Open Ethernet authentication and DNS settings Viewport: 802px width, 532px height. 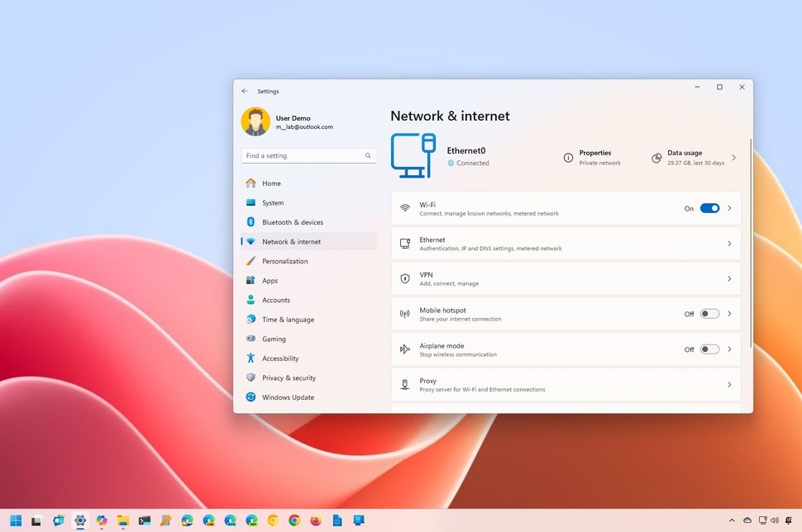[x=537, y=244]
